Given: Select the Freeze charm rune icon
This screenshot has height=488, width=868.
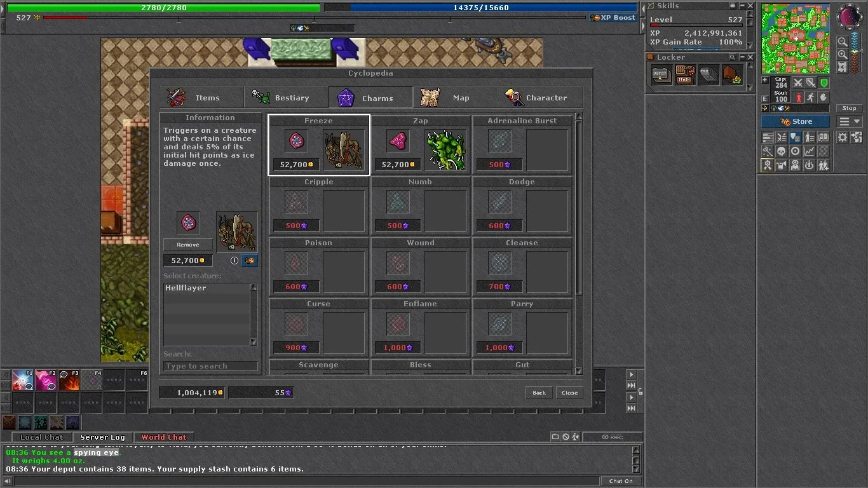Looking at the screenshot, I should [295, 141].
